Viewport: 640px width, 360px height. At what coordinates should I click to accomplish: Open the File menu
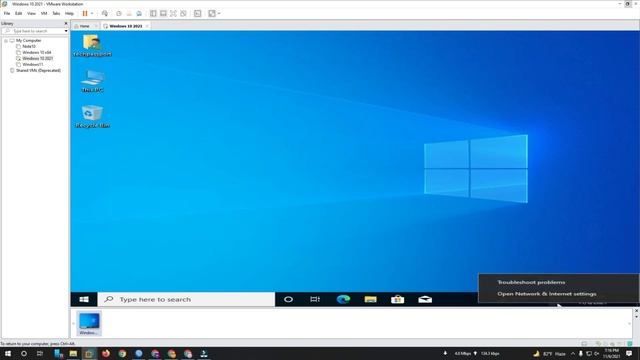pos(7,13)
